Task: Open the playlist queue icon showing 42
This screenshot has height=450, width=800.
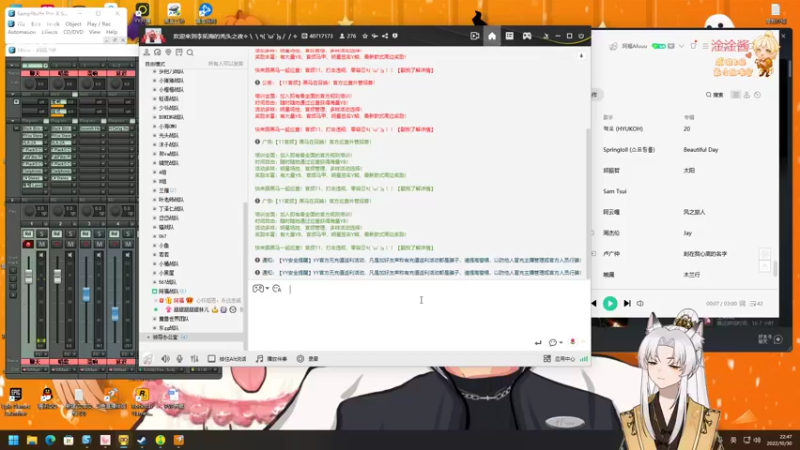Action: pyautogui.click(x=756, y=304)
